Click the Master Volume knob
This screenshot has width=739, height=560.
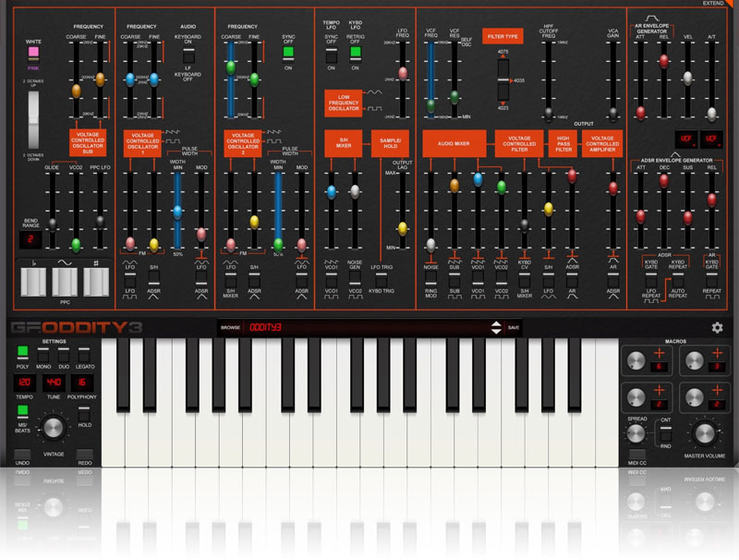point(706,432)
